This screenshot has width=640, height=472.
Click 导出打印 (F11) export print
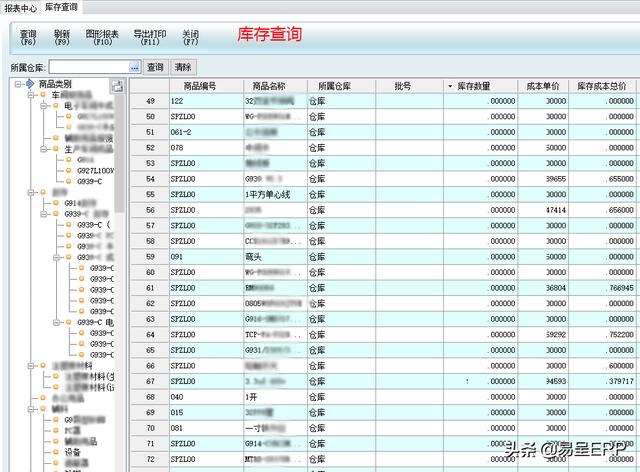tap(150, 38)
